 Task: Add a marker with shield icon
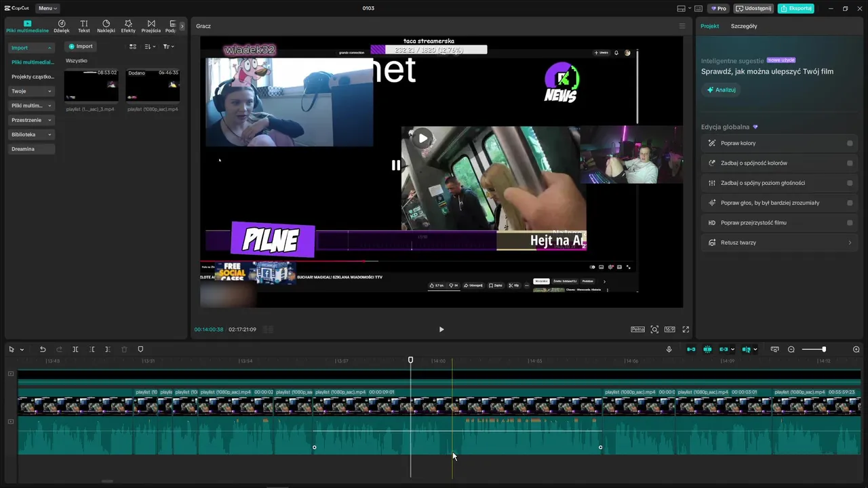click(x=140, y=349)
